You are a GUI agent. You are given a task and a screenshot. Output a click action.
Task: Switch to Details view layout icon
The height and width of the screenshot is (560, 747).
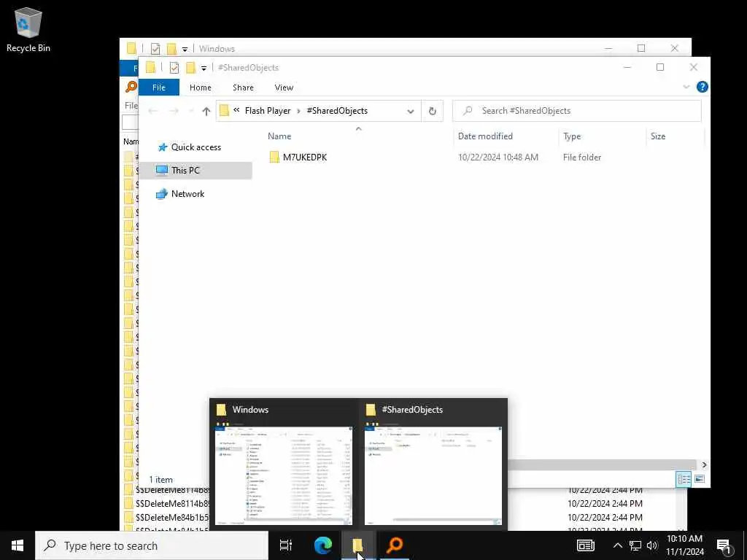point(684,478)
